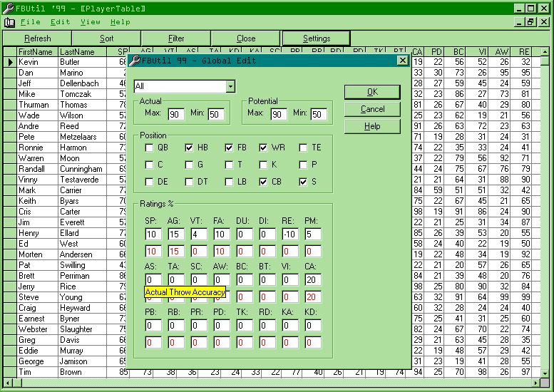Check the G position checkbox
Image resolution: width=554 pixels, height=392 pixels.
coord(190,165)
